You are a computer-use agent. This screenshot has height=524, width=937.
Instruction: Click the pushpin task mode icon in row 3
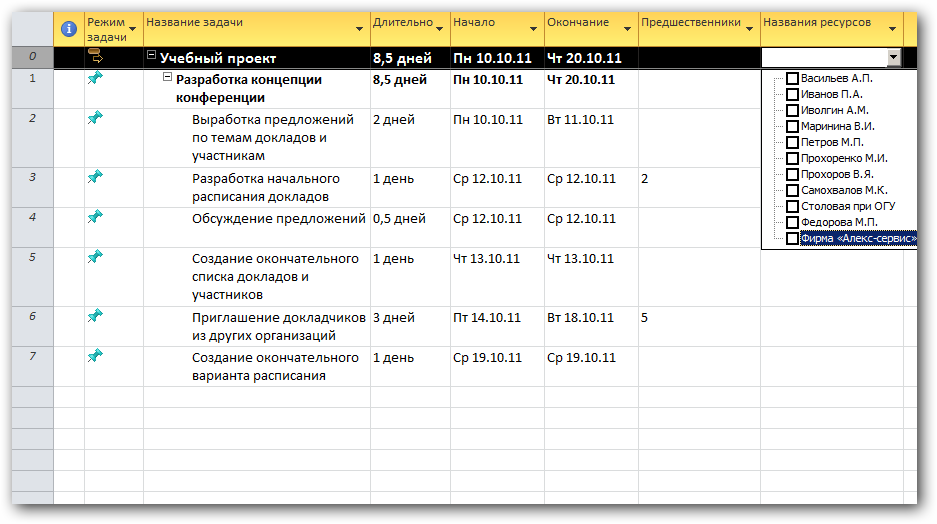[95, 176]
